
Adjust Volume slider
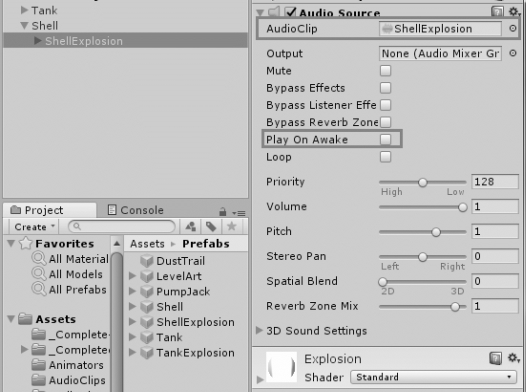[423, 207]
